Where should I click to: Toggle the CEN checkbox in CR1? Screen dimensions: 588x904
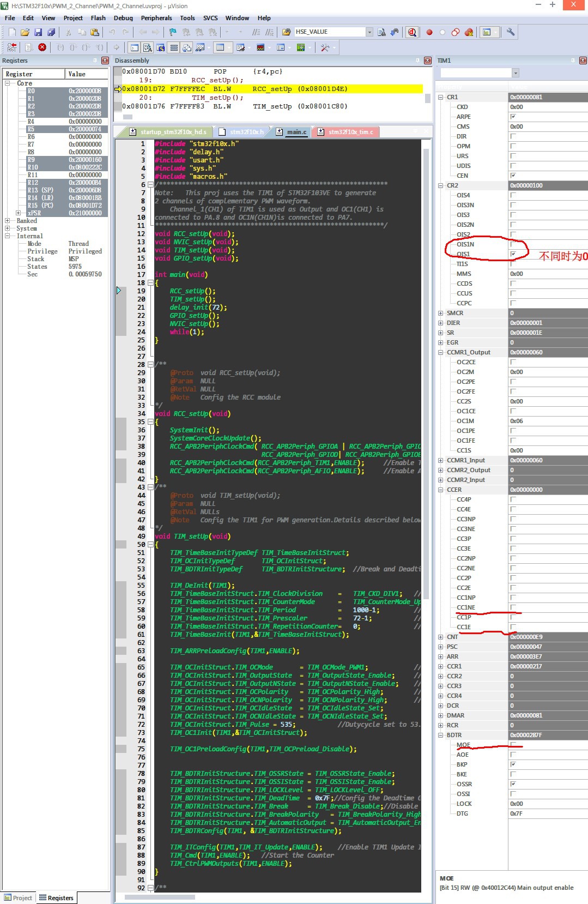point(513,176)
